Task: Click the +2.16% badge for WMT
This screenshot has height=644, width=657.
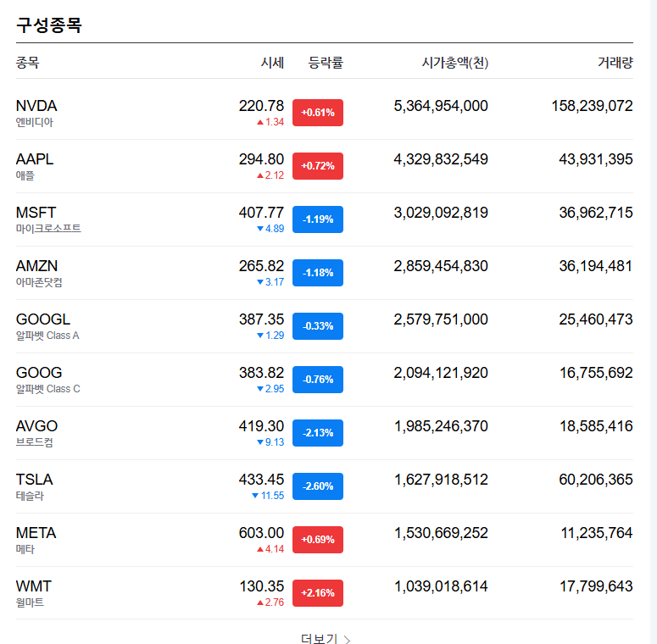Action: 318,593
